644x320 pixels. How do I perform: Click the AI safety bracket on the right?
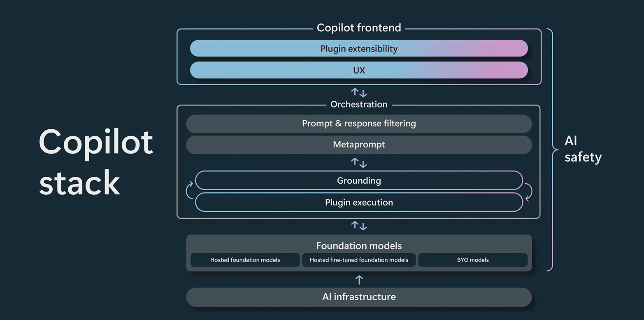point(551,150)
